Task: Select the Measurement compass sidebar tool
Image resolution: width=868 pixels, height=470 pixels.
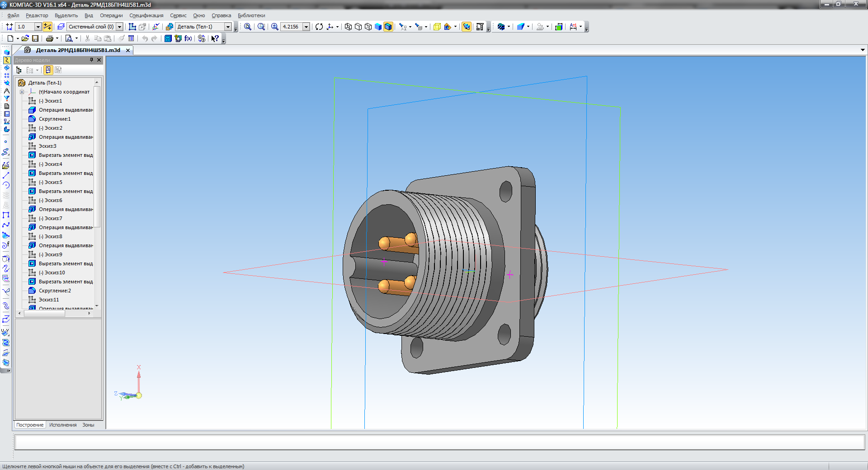Action: (x=6, y=91)
